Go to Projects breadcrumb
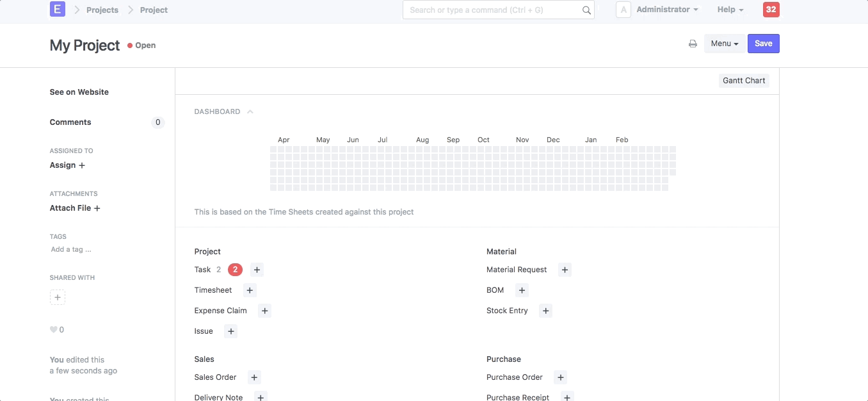Screen dimensions: 868x401 102,10
